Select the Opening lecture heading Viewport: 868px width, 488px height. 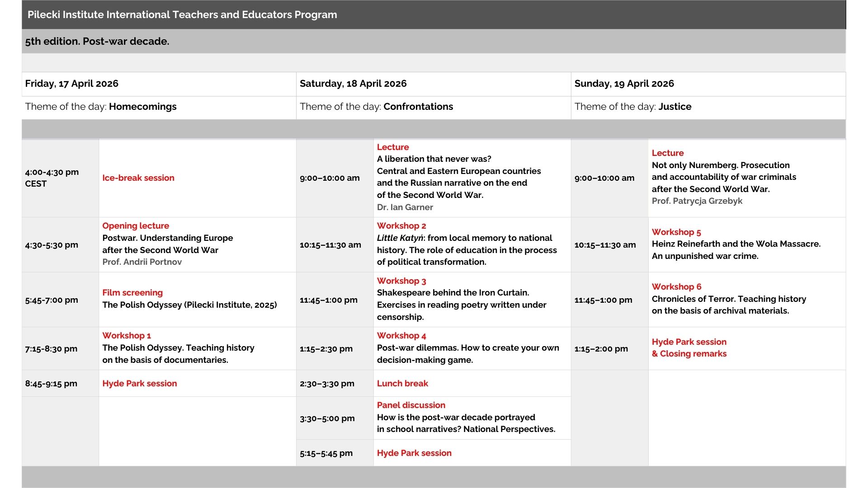136,226
